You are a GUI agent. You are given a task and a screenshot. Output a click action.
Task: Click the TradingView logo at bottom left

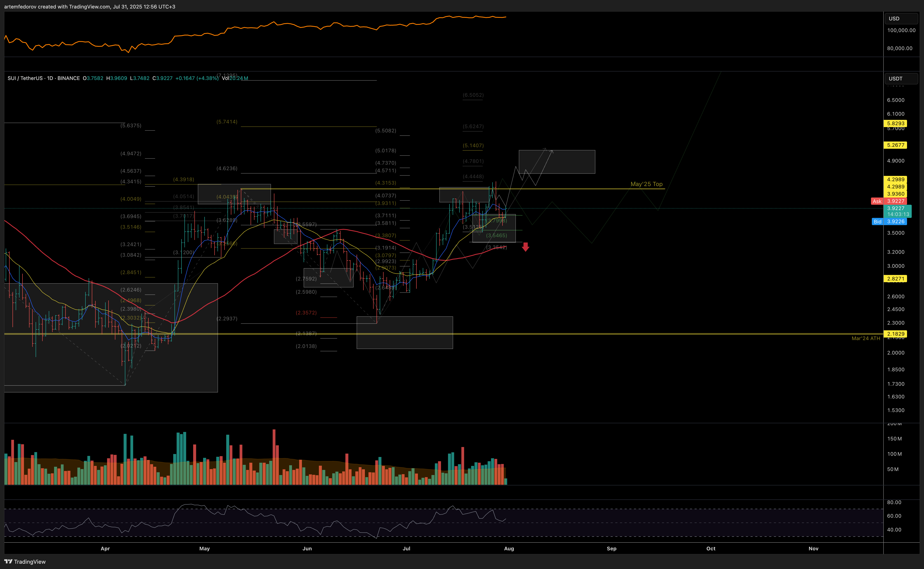[x=25, y=562]
